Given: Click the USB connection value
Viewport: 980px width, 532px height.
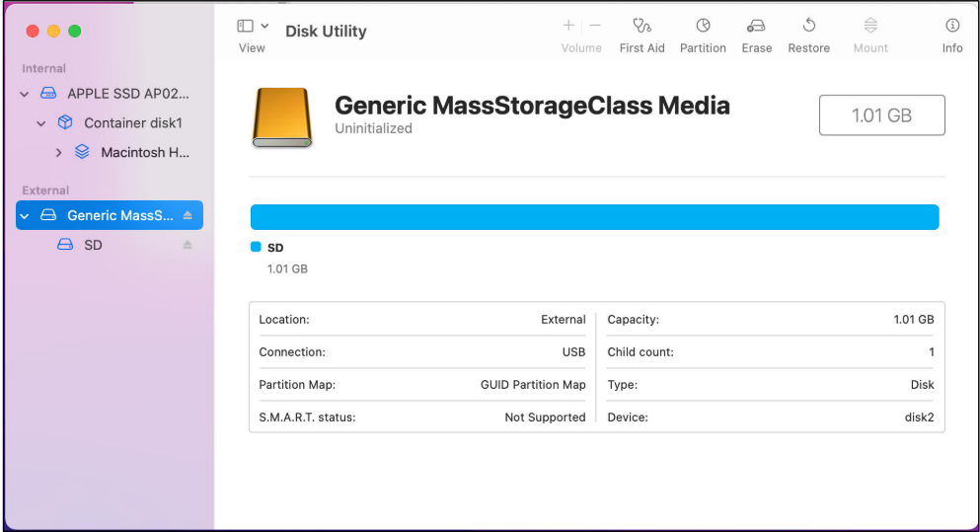Looking at the screenshot, I should [573, 352].
